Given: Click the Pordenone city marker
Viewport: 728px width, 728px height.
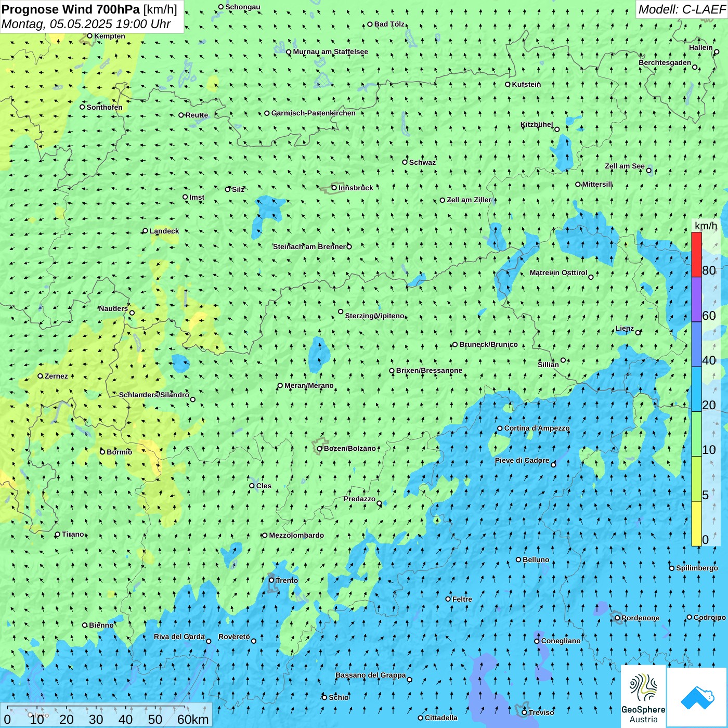Looking at the screenshot, I should (x=617, y=618).
